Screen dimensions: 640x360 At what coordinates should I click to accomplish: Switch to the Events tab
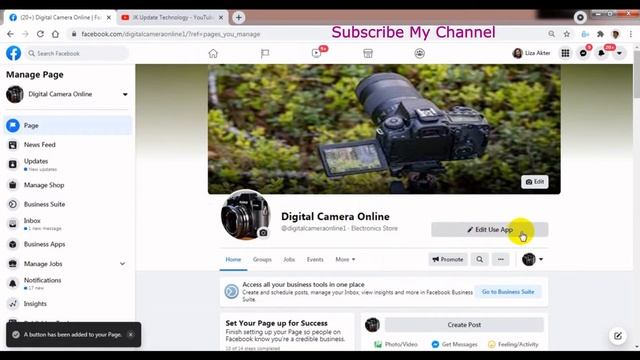click(x=315, y=259)
